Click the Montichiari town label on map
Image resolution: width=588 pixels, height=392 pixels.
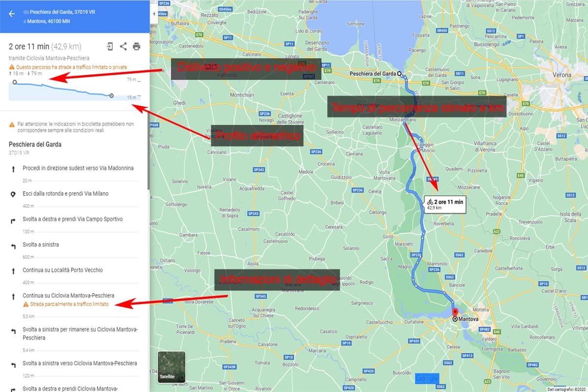coord(242,95)
